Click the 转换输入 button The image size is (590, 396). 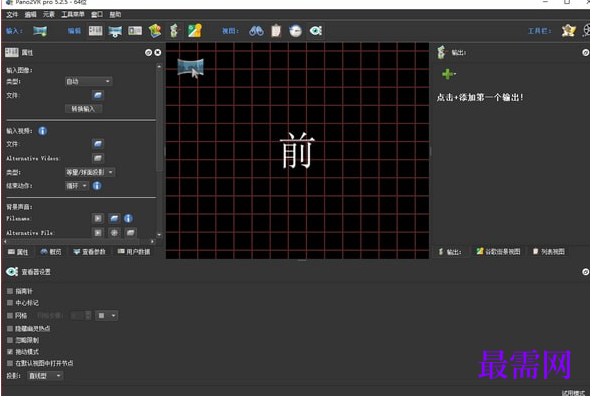84,109
